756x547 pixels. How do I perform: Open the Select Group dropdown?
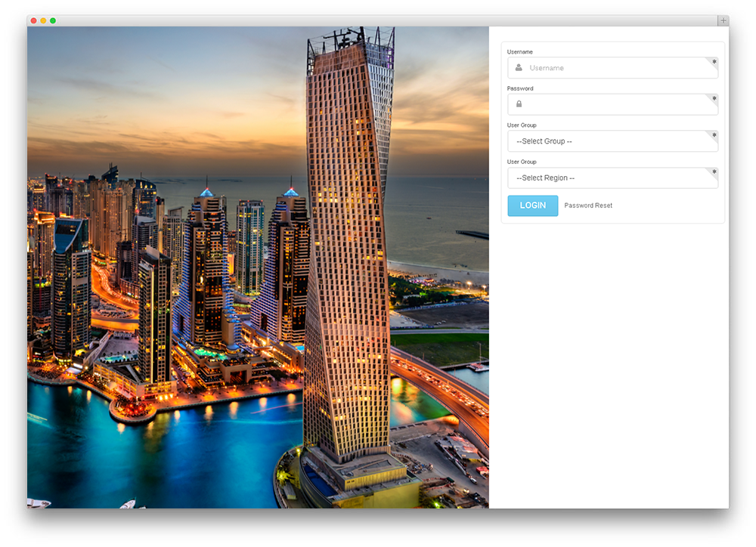613,141
